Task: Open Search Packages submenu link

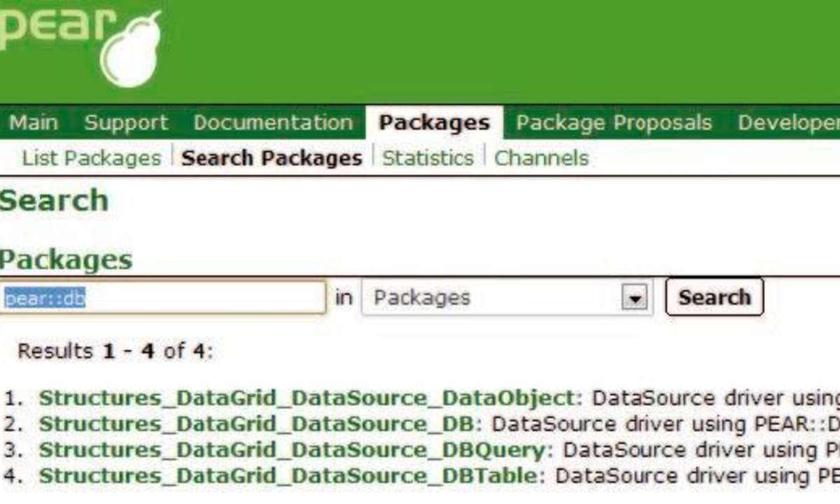Action: tap(272, 158)
